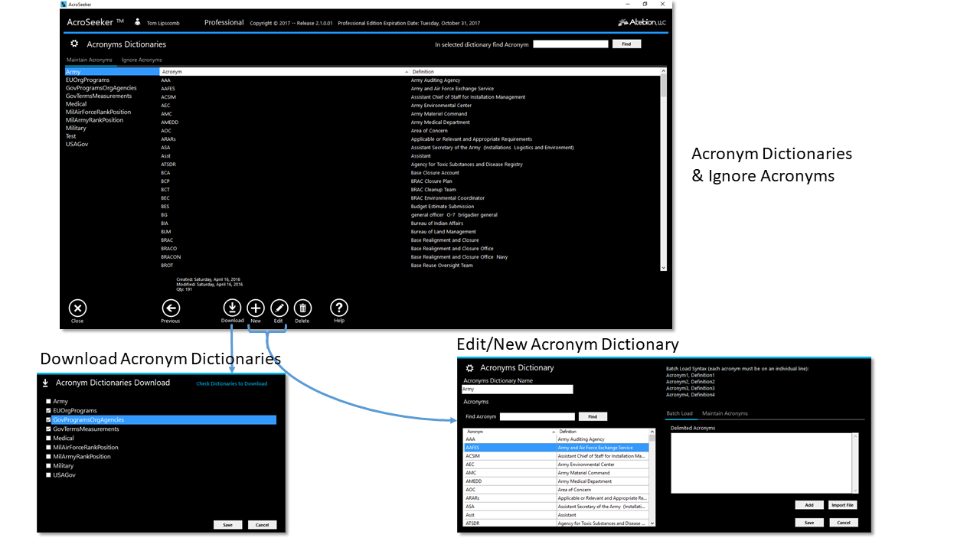Check the Medical dictionary checkbox
Image resolution: width=980 pixels, height=551 pixels.
pyautogui.click(x=49, y=439)
